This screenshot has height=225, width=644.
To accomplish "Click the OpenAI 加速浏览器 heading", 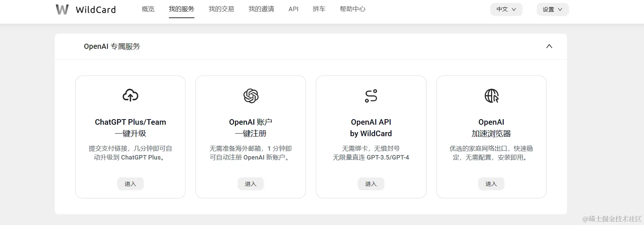I will [491, 128].
